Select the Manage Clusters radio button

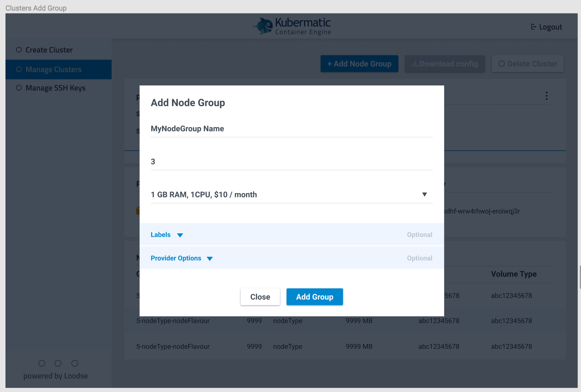pos(19,69)
